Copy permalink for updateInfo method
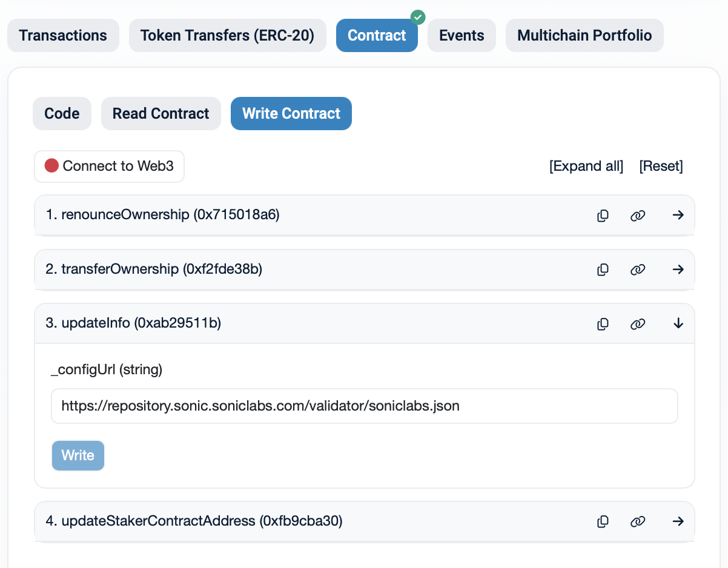Screen dimensions: 728x568 click(638, 324)
